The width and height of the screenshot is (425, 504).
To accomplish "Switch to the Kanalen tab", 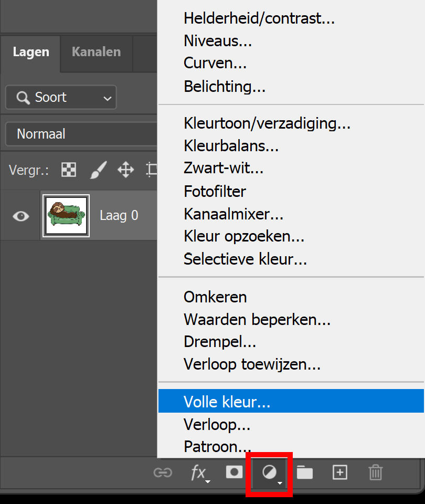I will coord(96,51).
